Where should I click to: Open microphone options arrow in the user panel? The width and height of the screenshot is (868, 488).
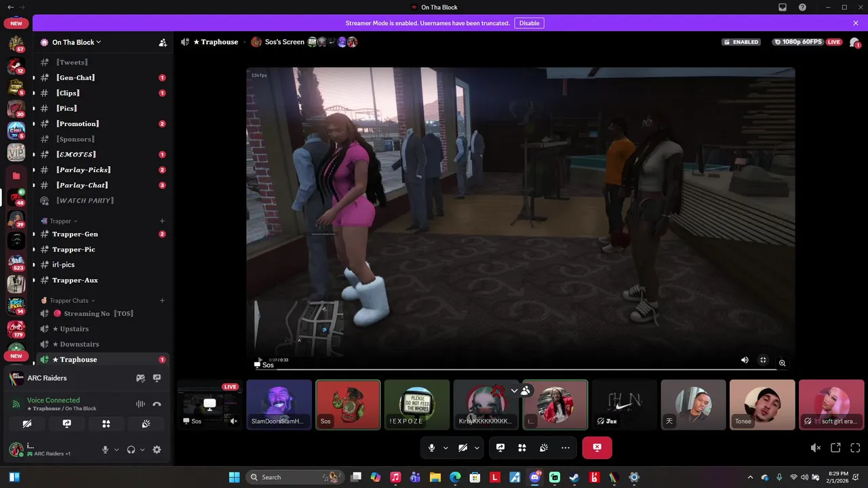coord(117,449)
